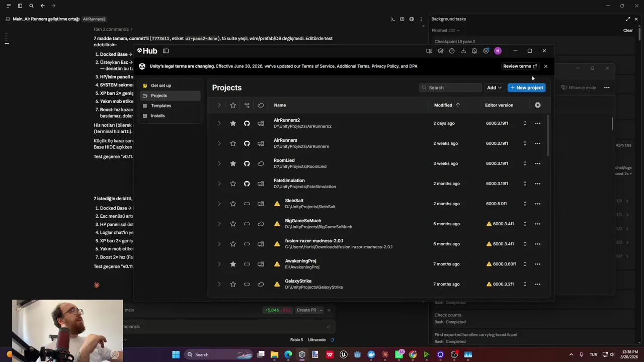The height and width of the screenshot is (362, 644).
Task: Click the warning icon next to SleinSalt
Action: coord(277,204)
